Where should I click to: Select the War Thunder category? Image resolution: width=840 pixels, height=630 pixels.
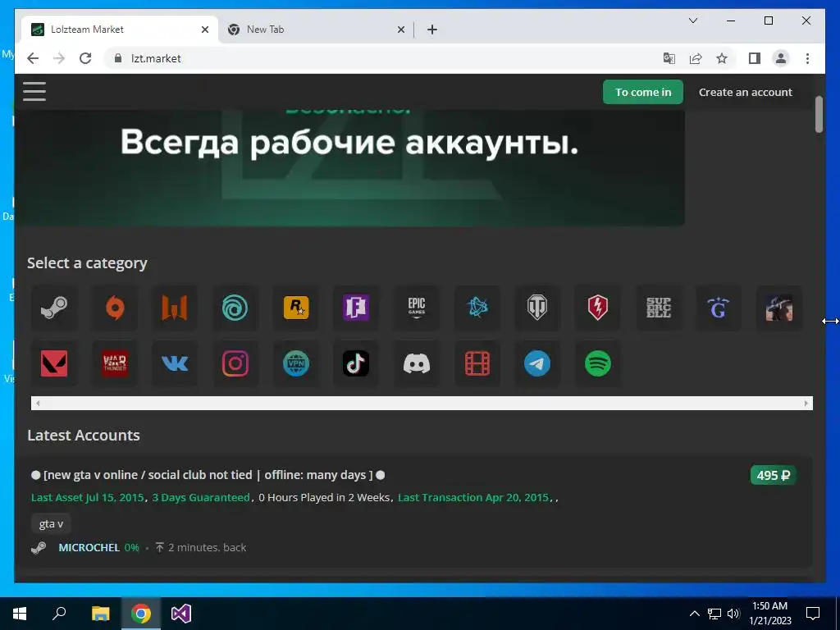115,363
